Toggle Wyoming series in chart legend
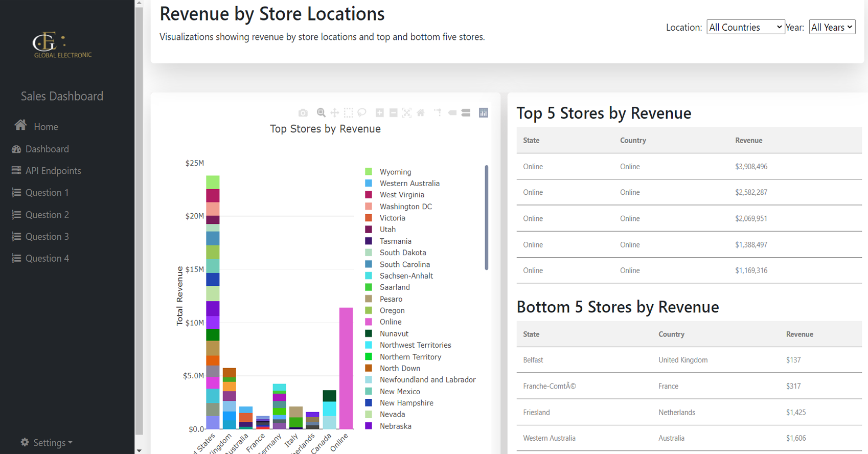The width and height of the screenshot is (868, 454). [x=395, y=172]
